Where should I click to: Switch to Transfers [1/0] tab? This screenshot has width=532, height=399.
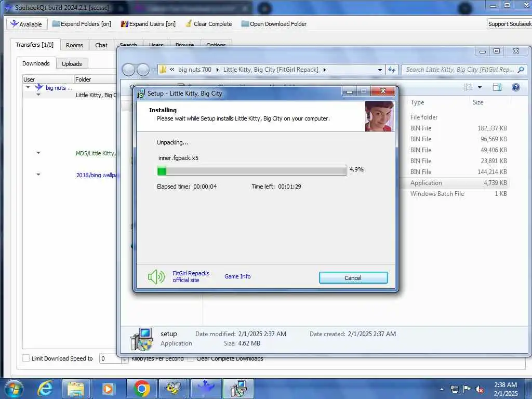point(35,45)
